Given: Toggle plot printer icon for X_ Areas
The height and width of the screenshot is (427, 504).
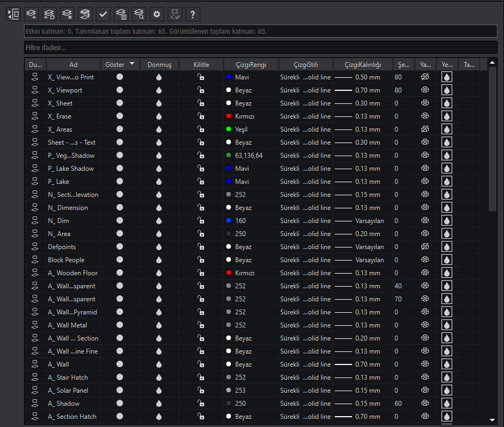Looking at the screenshot, I should coord(425,129).
